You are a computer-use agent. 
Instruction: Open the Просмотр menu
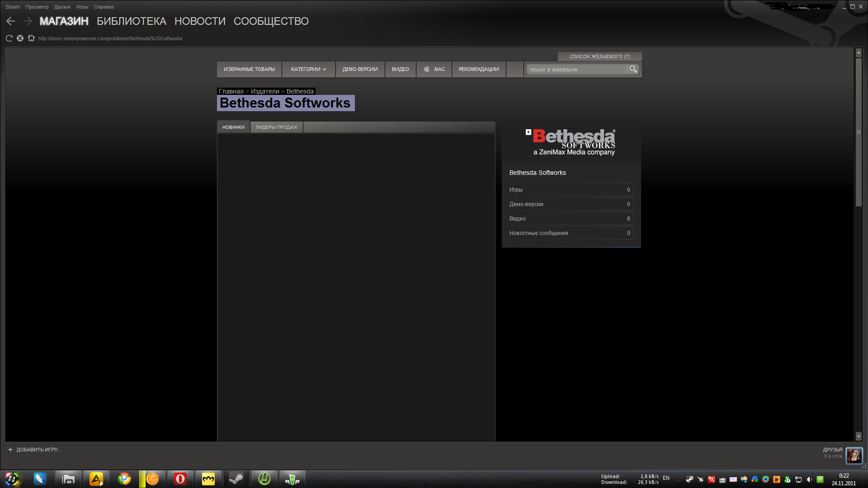37,7
